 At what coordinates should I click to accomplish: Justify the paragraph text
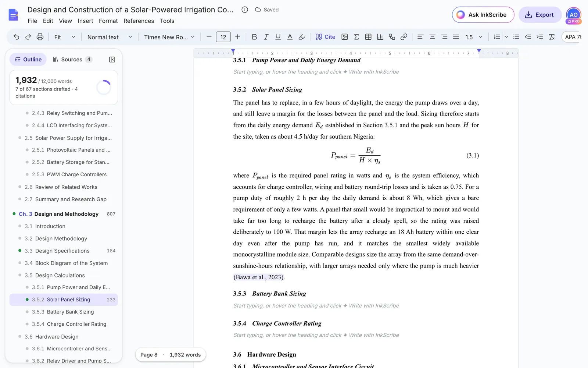[456, 37]
